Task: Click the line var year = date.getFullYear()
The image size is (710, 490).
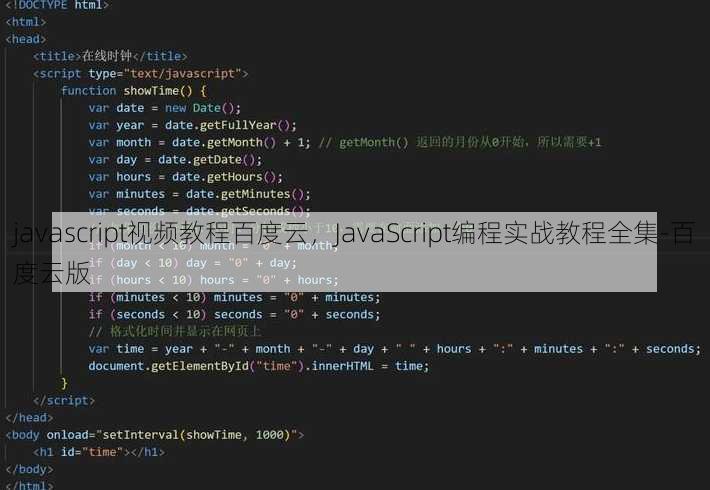Action: click(192, 125)
